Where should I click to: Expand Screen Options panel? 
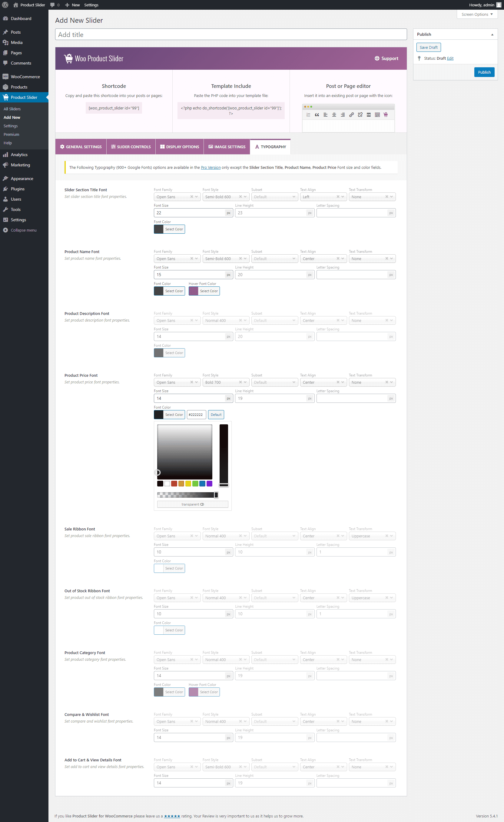(x=477, y=14)
